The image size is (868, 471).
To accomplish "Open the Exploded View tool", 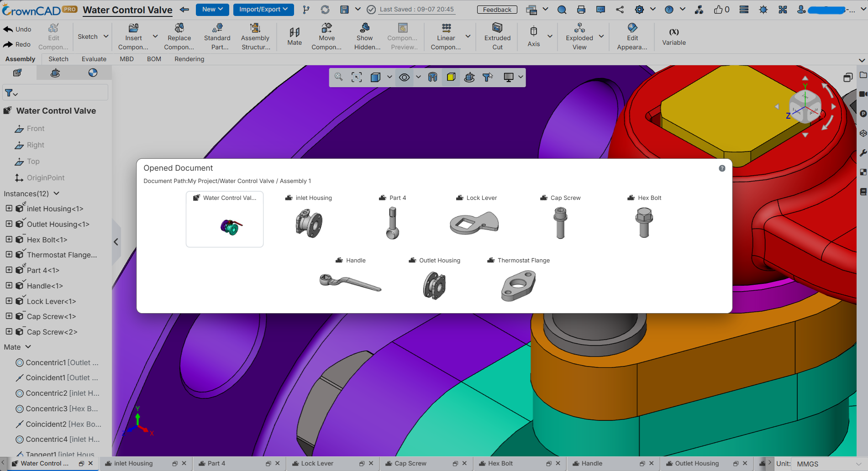I will pyautogui.click(x=579, y=37).
